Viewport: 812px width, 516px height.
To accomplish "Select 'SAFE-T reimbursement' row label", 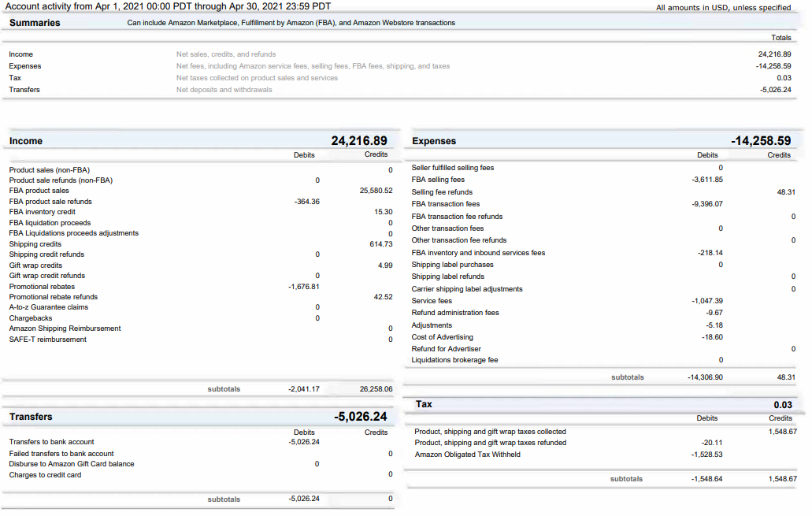I will coord(47,340).
